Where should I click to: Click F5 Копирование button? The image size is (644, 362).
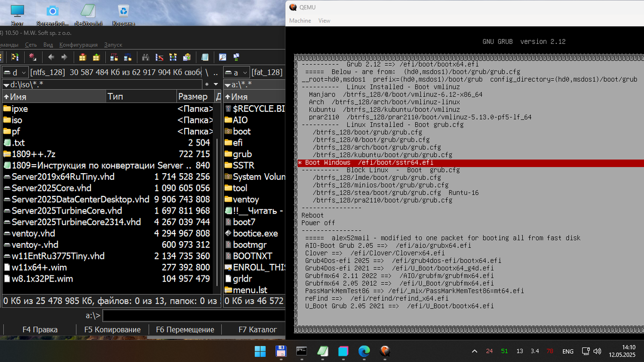[x=112, y=330]
